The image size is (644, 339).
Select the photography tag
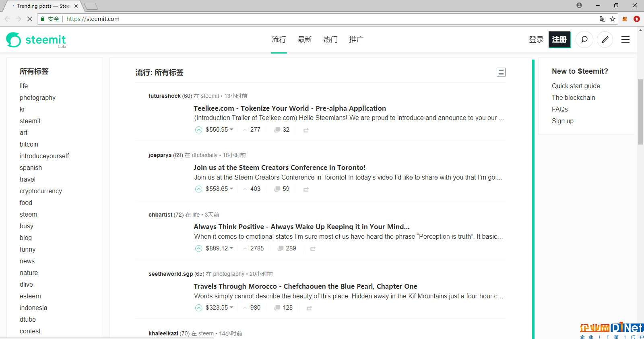[37, 97]
